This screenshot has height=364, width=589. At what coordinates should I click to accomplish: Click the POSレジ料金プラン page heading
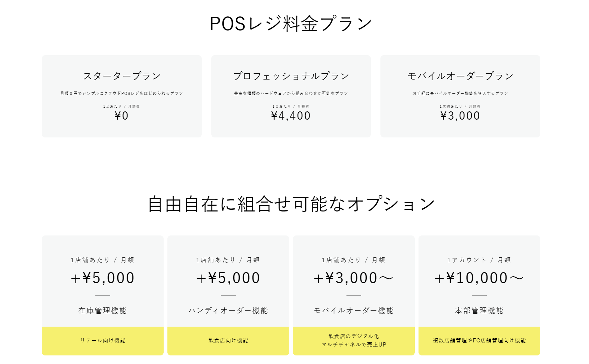(x=291, y=24)
